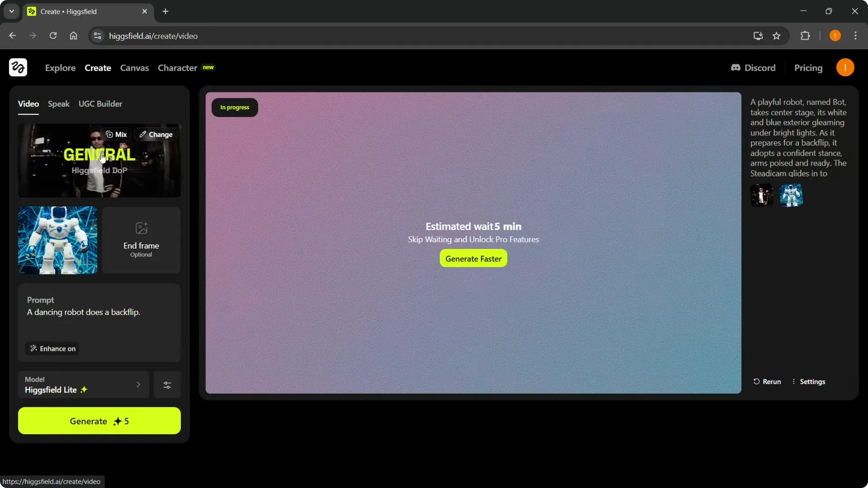Image resolution: width=868 pixels, height=488 pixels.
Task: Edit the dancing robot prompt text
Action: pyautogui.click(x=83, y=312)
